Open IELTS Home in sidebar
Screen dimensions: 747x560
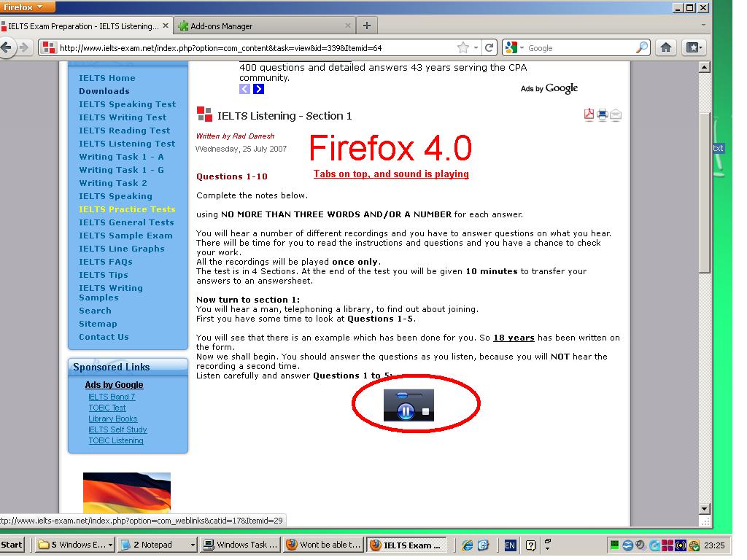click(x=107, y=78)
